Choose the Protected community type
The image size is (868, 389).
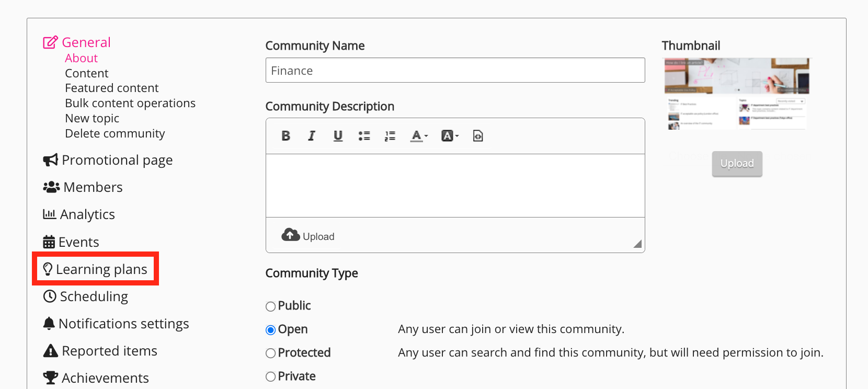coord(270,353)
